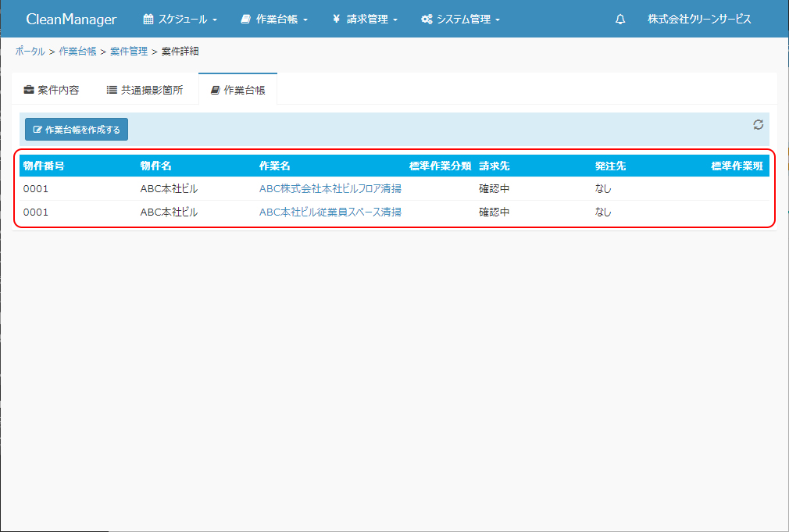The width and height of the screenshot is (789, 532).
Task: Expand the 作業台帳 navigation menu
Action: coord(274,20)
